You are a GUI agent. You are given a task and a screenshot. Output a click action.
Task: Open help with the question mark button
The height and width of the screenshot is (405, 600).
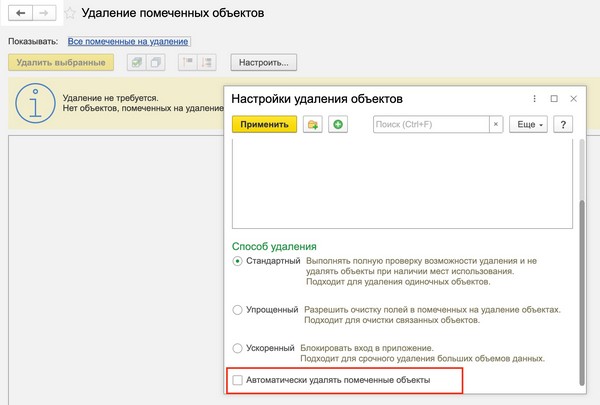(563, 125)
